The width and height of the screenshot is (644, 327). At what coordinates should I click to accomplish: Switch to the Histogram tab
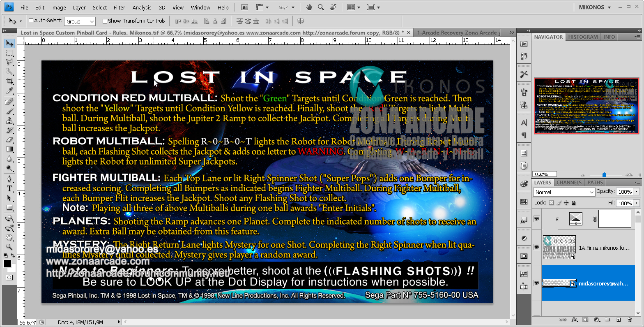coord(583,37)
